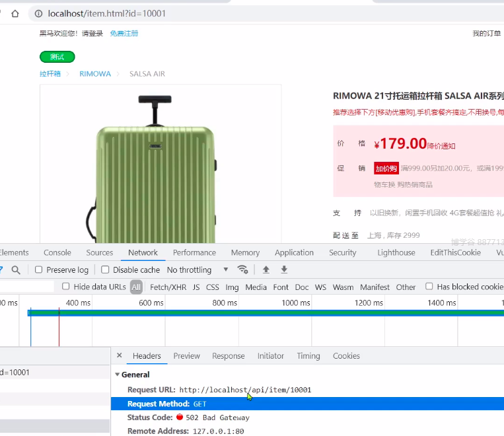Click the SALSA AIR breadcrumb
504x436 pixels.
147,73
